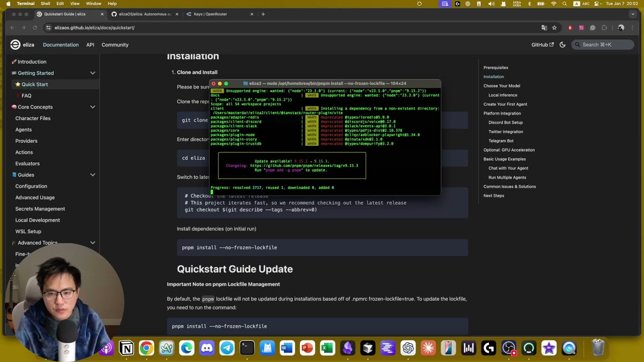The height and width of the screenshot is (362, 644).
Task: Click the API link in the docs navbar
Action: tap(90, 45)
